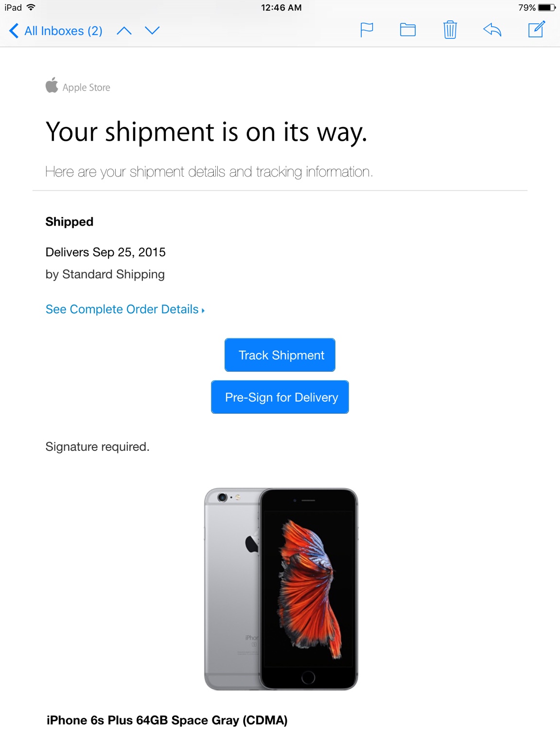The width and height of the screenshot is (560, 747).
Task: Click the Track Shipment button
Action: 280,355
